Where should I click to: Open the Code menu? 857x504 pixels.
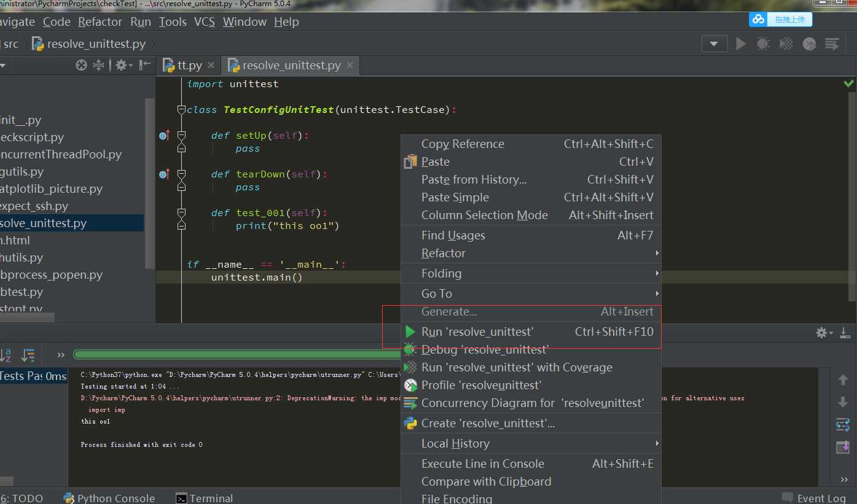pos(57,21)
